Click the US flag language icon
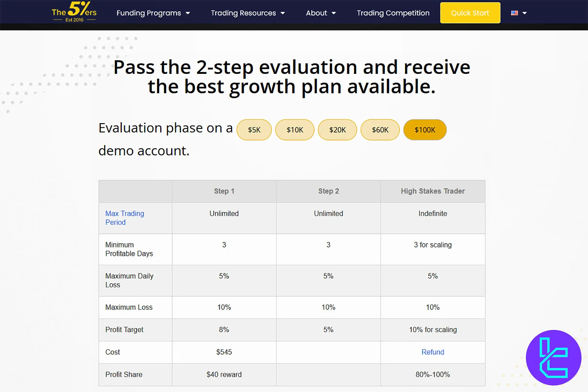Image resolution: width=588 pixels, height=392 pixels. [514, 13]
